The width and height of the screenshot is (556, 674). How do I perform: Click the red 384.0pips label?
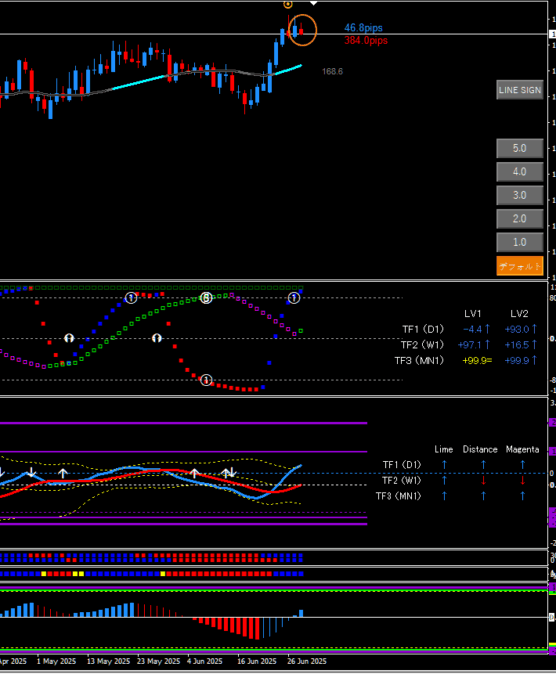coord(366,40)
